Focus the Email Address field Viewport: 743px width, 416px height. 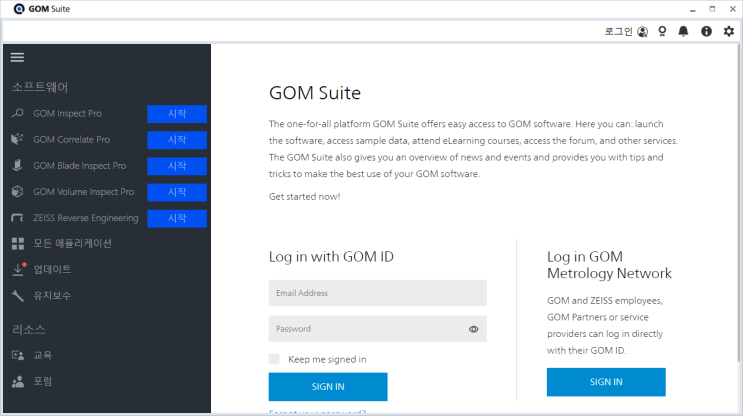(x=377, y=293)
